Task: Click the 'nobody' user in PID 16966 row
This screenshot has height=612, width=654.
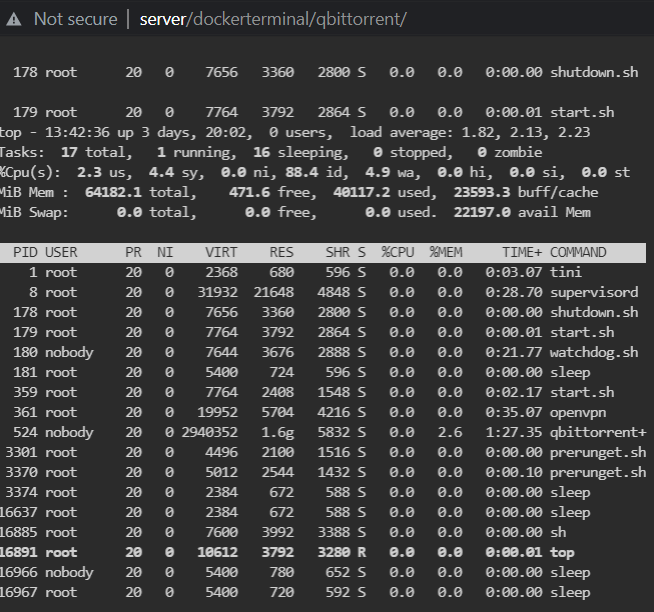Action: point(69,573)
